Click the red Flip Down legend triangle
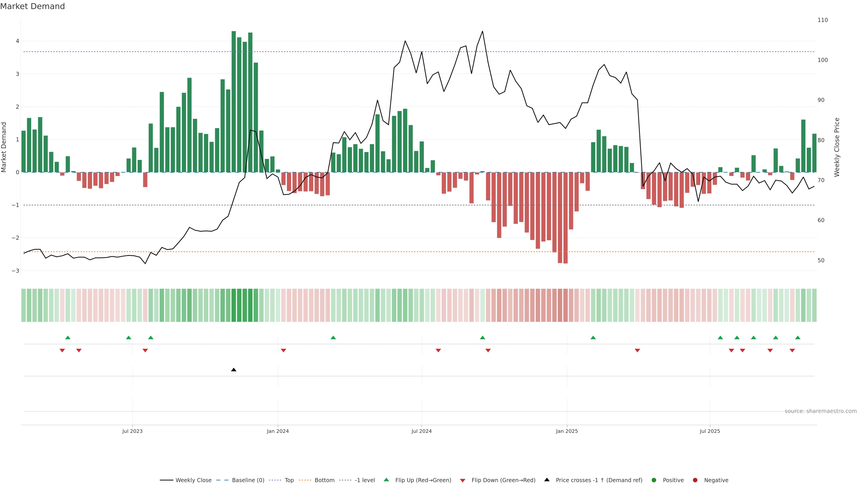 coord(463,480)
